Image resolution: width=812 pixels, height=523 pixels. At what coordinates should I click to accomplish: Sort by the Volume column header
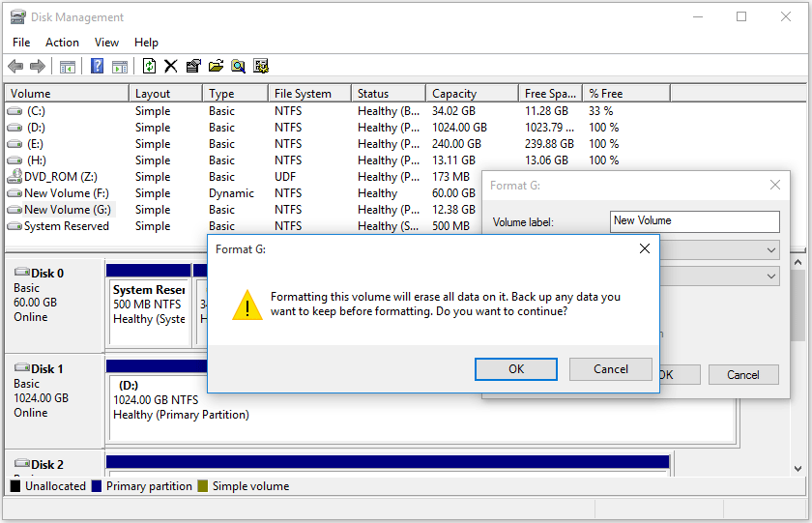pyautogui.click(x=67, y=94)
